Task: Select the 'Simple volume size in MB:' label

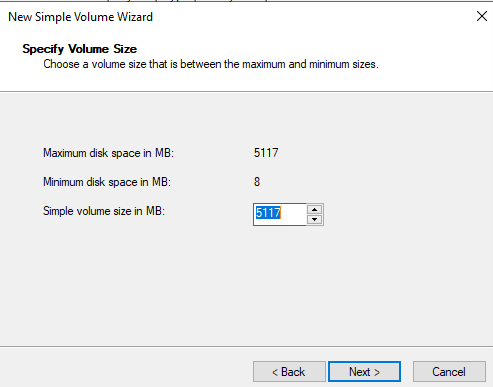Action: tap(104, 211)
